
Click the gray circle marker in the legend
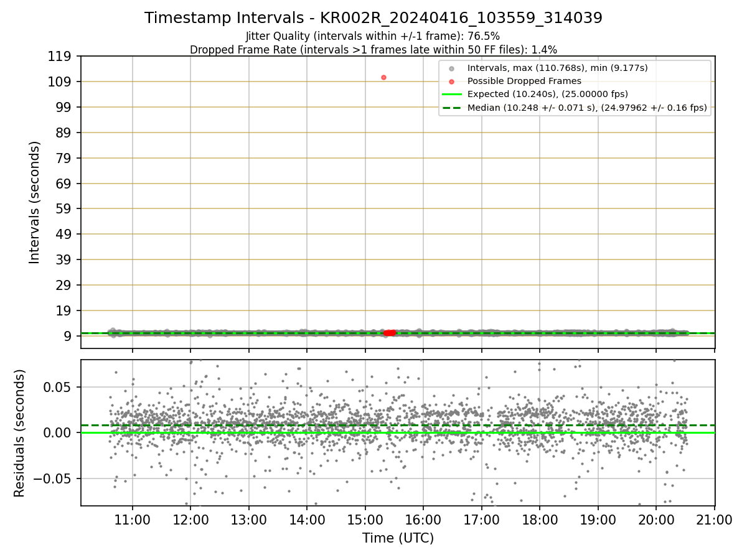pos(452,68)
